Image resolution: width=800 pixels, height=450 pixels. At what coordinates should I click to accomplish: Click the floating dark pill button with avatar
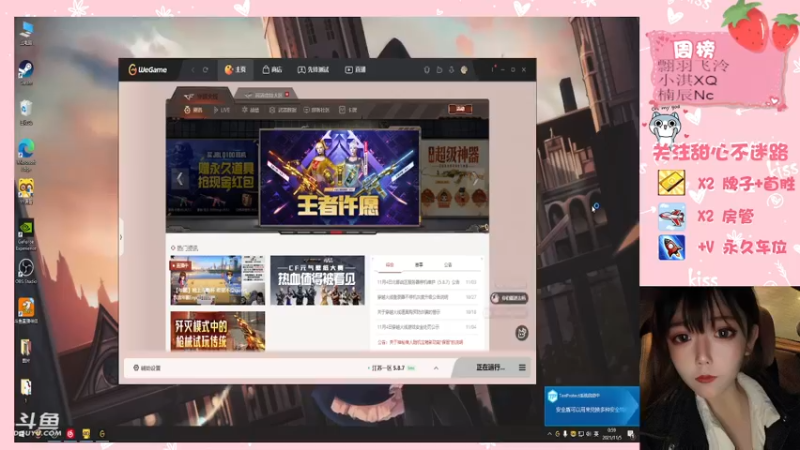[x=509, y=298]
